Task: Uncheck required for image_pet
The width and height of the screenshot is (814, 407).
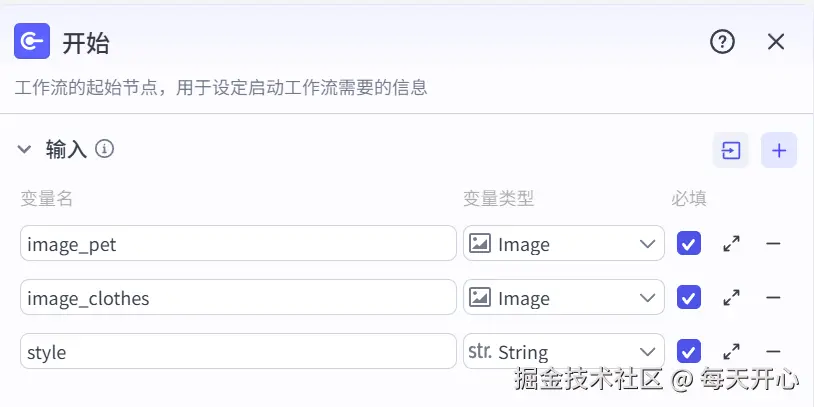Action: [689, 243]
